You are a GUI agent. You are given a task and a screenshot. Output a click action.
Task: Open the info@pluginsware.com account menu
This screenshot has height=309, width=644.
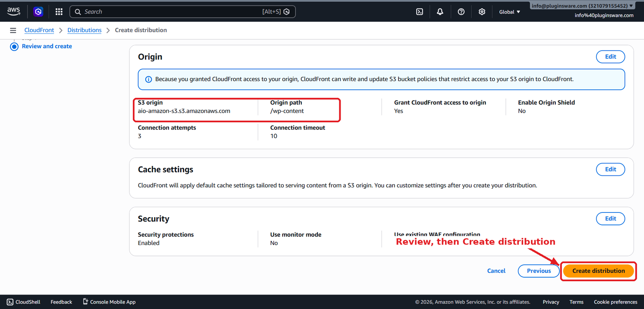pyautogui.click(x=582, y=6)
